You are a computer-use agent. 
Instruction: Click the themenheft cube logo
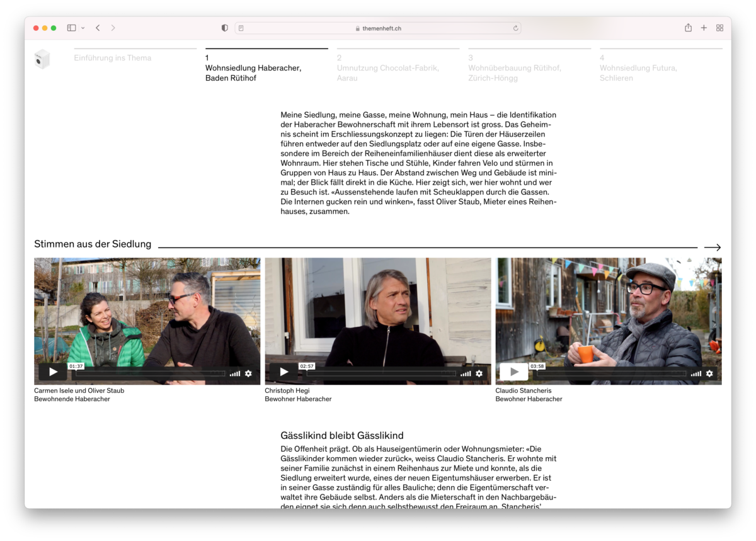coord(42,59)
